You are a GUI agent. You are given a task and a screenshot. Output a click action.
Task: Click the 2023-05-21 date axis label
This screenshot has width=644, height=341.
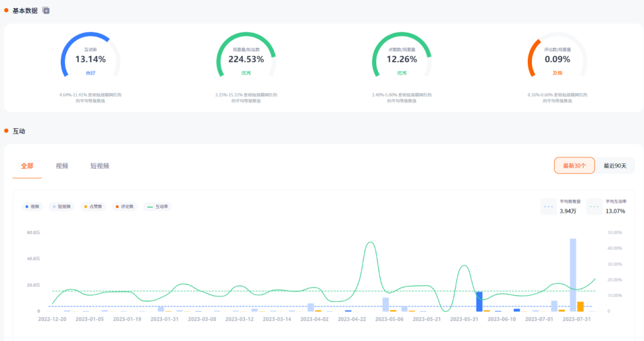pyautogui.click(x=427, y=319)
